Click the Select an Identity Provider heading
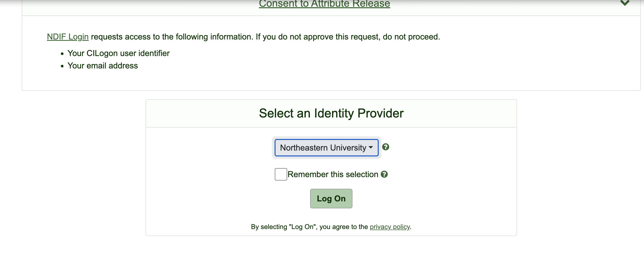Screen dimensions: 644x267 click(331, 113)
